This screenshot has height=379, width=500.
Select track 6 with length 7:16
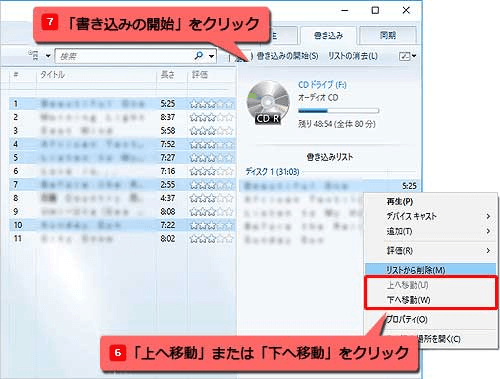pos(122,171)
